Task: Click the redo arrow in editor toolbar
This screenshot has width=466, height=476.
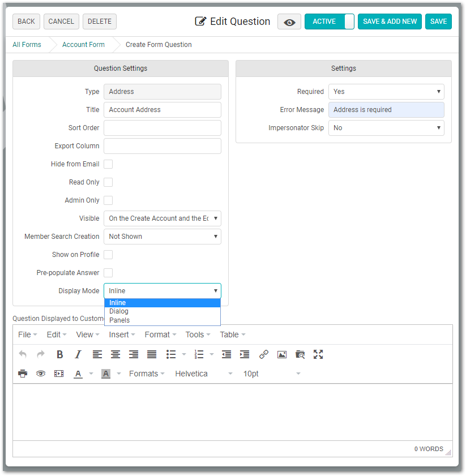Action: pos(41,354)
